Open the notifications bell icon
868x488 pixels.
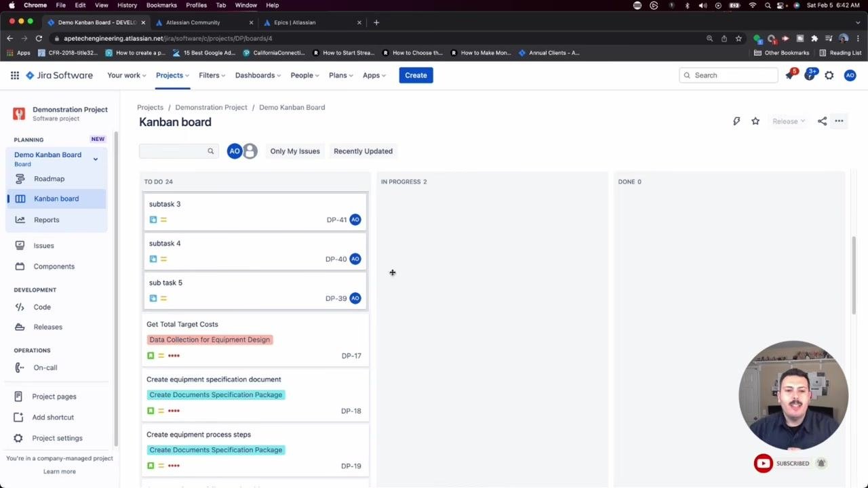(789, 75)
